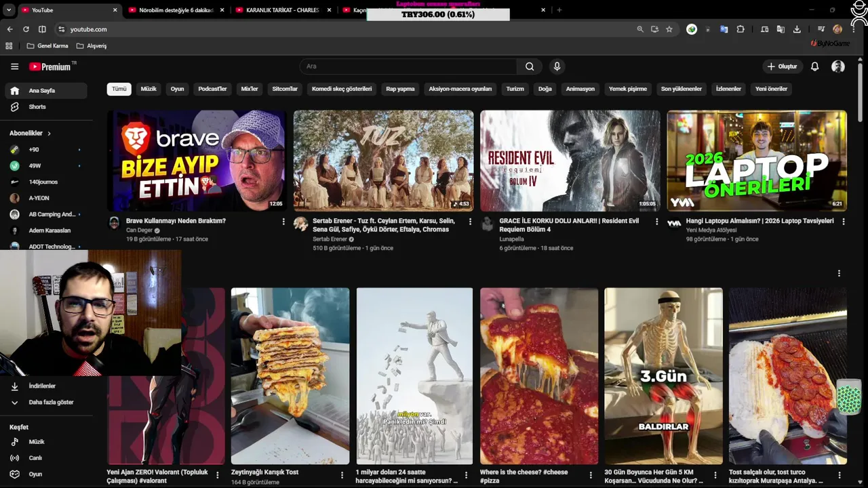Open site information icon beside URL
The image size is (868, 488).
tap(61, 29)
